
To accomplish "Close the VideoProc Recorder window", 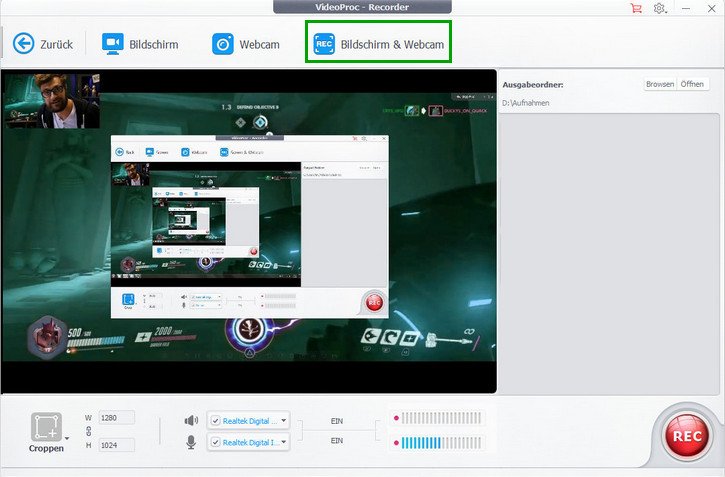I will pos(712,8).
